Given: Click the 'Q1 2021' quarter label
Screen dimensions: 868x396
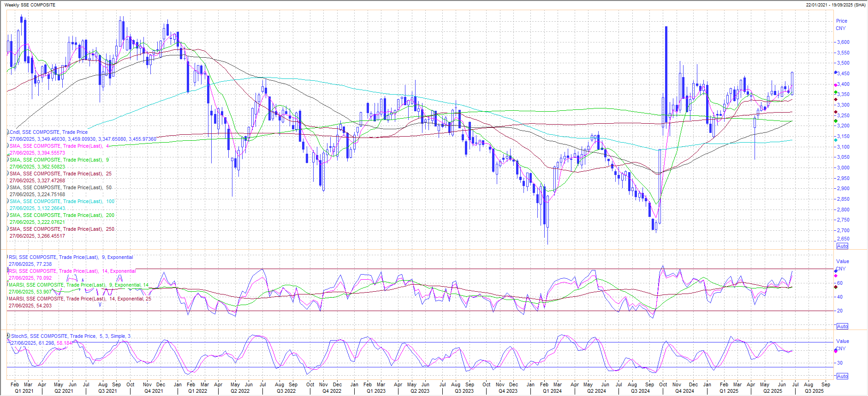Looking at the screenshot, I should pyautogui.click(x=24, y=391).
